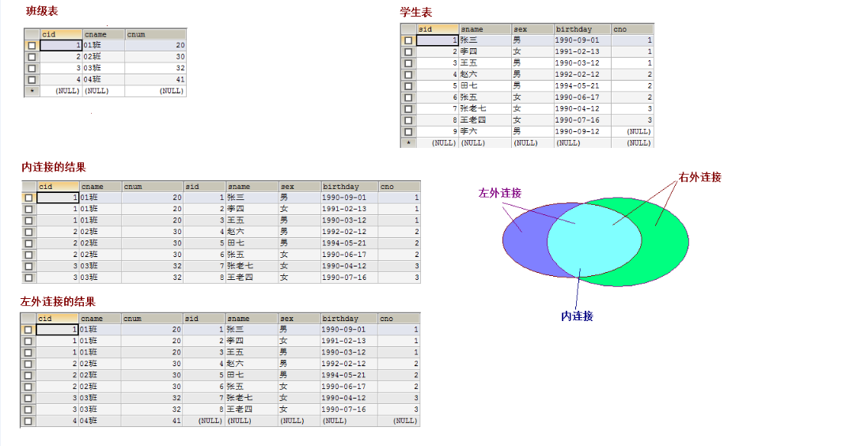Check the 李六 row checkbox in 学生表
Viewport: 868px width, 446px height.
click(408, 132)
